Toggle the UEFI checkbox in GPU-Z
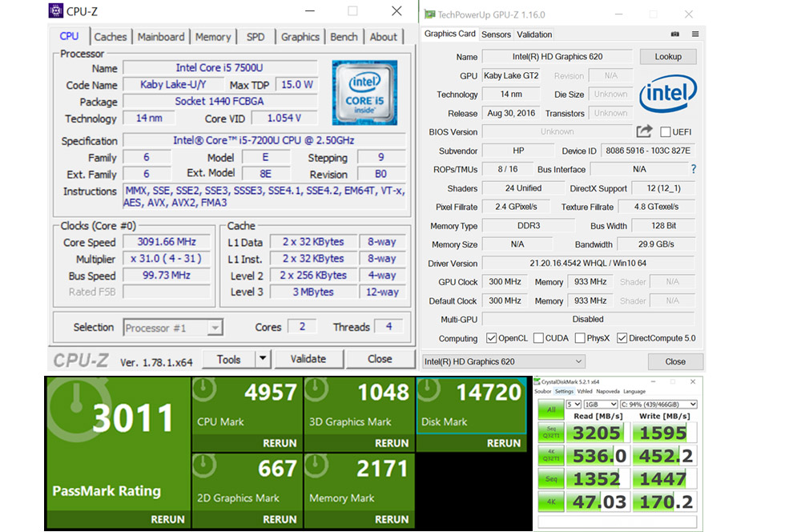This screenshot has width=801, height=532. click(666, 132)
